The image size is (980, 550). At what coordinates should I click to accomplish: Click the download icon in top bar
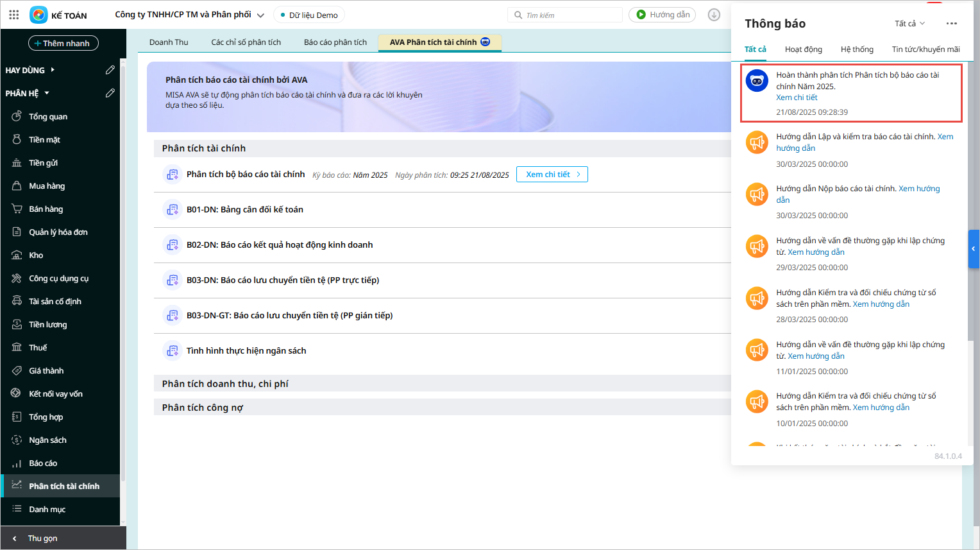pyautogui.click(x=714, y=15)
